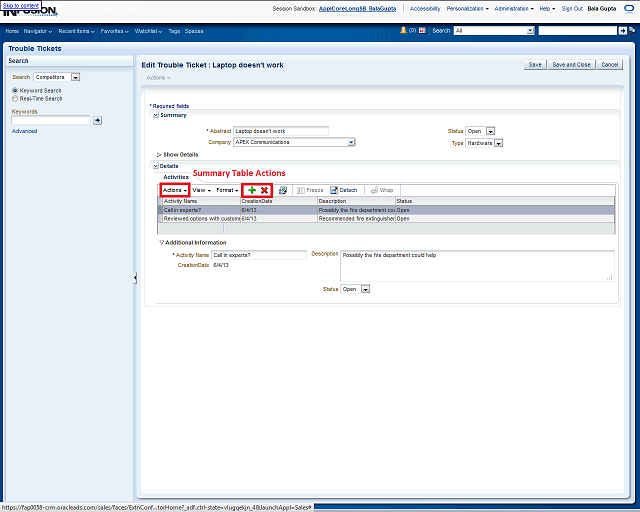Collapse the Additional Information section
The height and width of the screenshot is (512, 640).
coord(162,242)
